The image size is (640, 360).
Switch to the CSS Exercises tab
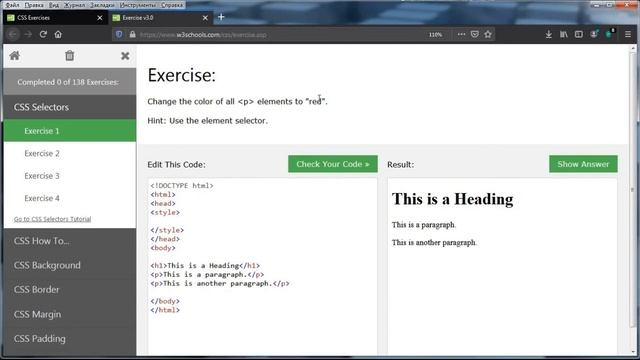55,18
